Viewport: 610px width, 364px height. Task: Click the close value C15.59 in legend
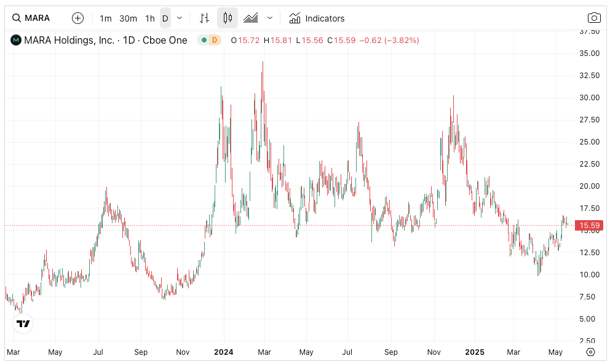[x=341, y=41]
